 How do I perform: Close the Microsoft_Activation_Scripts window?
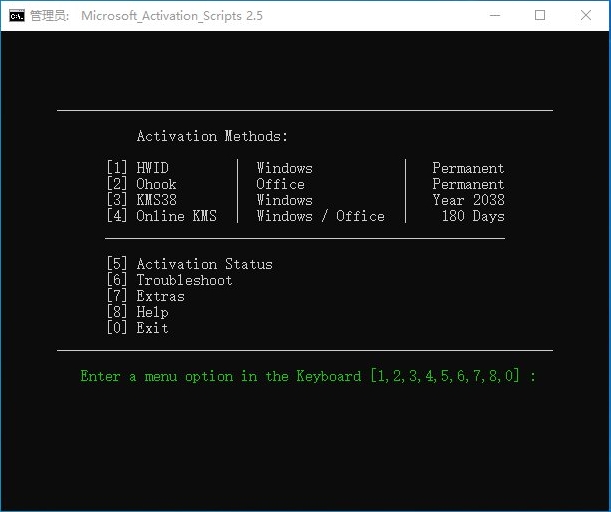[586, 16]
